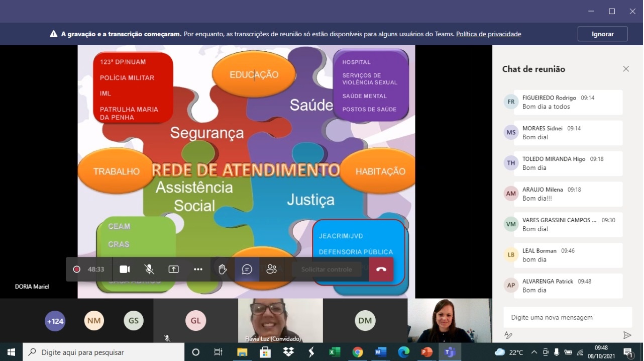Show the +124 additional participants

point(55,321)
